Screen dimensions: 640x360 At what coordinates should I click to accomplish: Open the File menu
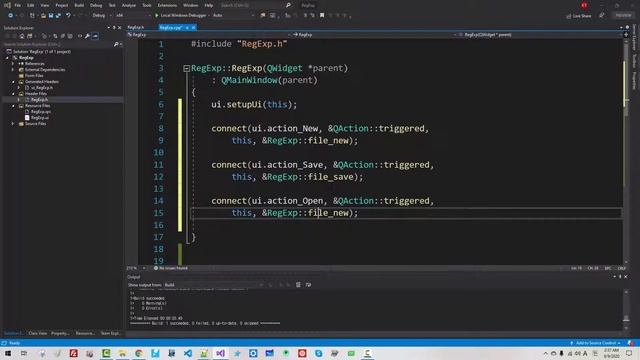click(18, 5)
